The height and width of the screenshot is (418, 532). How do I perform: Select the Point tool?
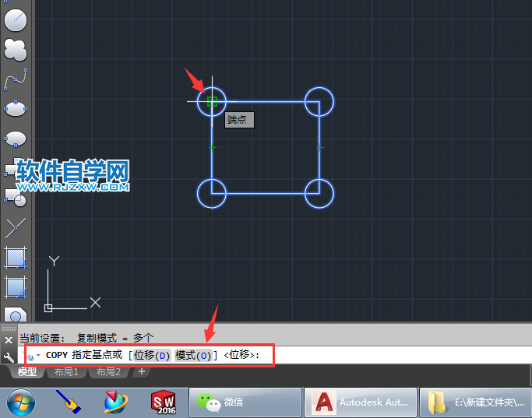16,227
